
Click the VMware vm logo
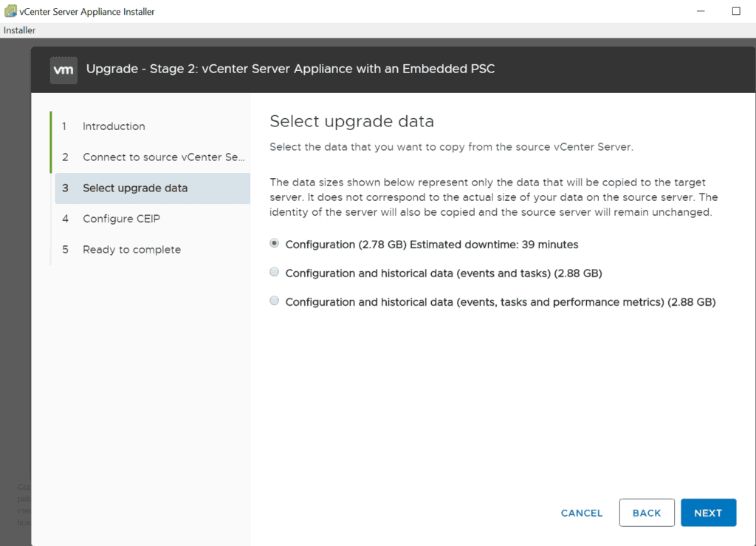[63, 70]
